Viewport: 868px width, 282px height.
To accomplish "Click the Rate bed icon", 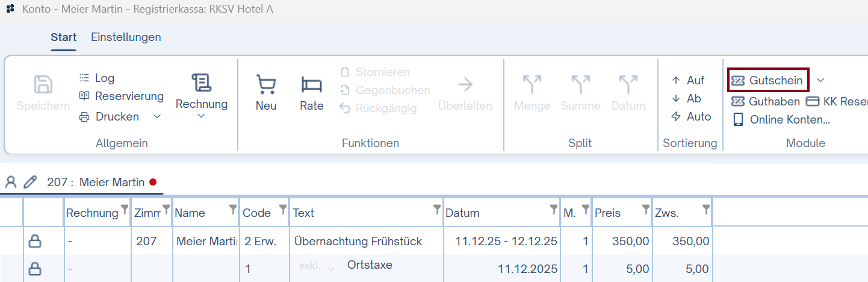I will click(311, 85).
